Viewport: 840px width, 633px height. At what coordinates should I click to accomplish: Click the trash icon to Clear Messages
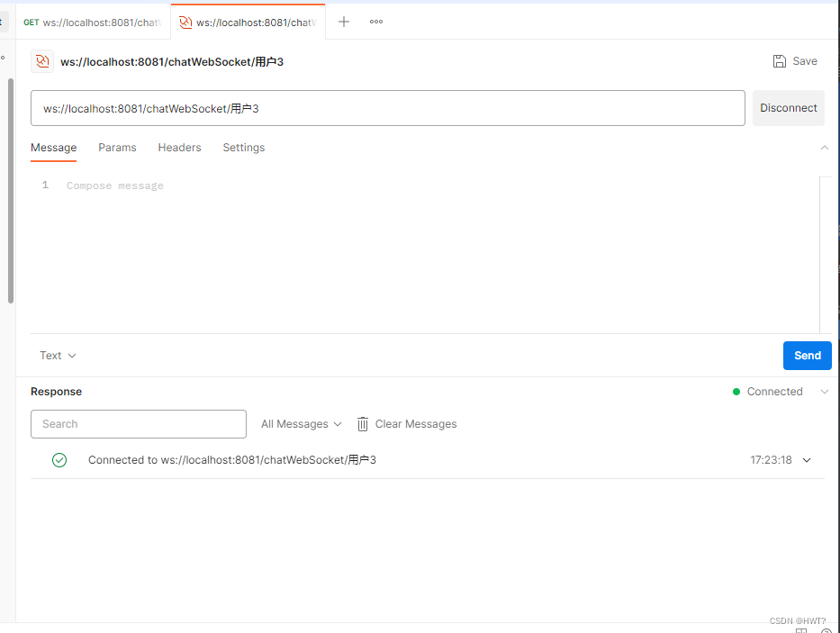pyautogui.click(x=362, y=423)
